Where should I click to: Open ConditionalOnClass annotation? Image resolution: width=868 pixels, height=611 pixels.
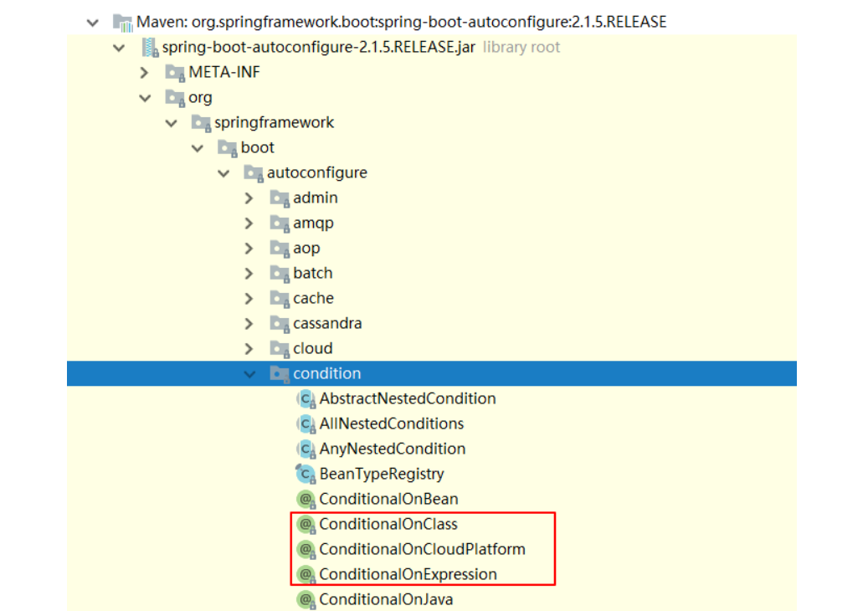(388, 524)
